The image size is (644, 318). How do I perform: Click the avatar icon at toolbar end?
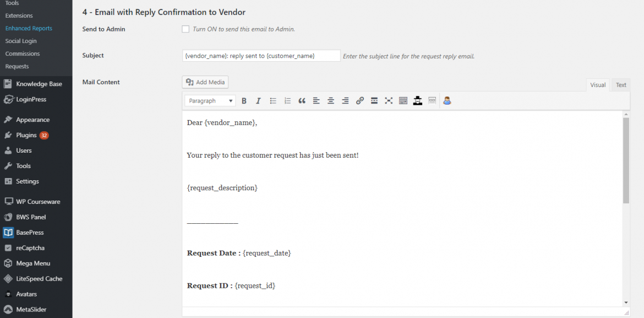point(447,100)
